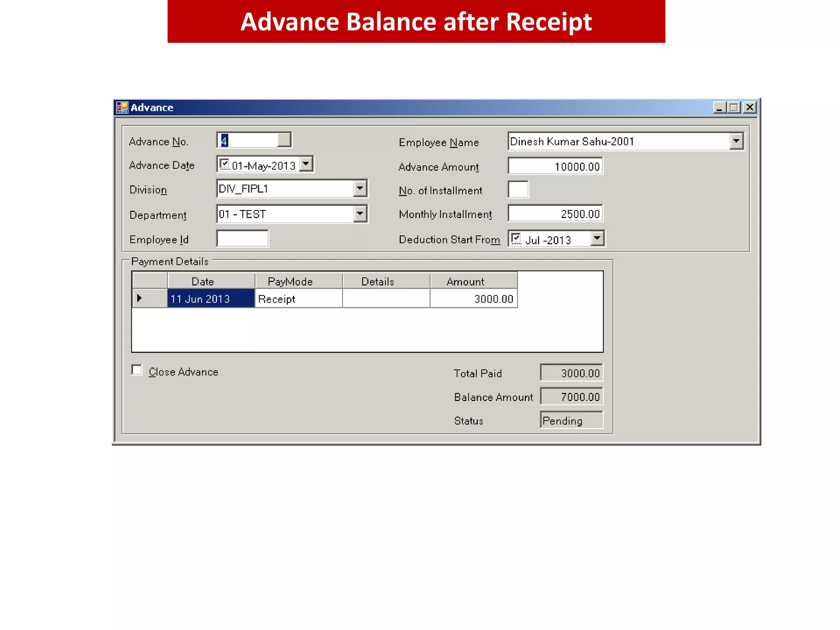The image size is (840, 630).
Task: Click the Receipt paymode cell
Action: [x=299, y=299]
